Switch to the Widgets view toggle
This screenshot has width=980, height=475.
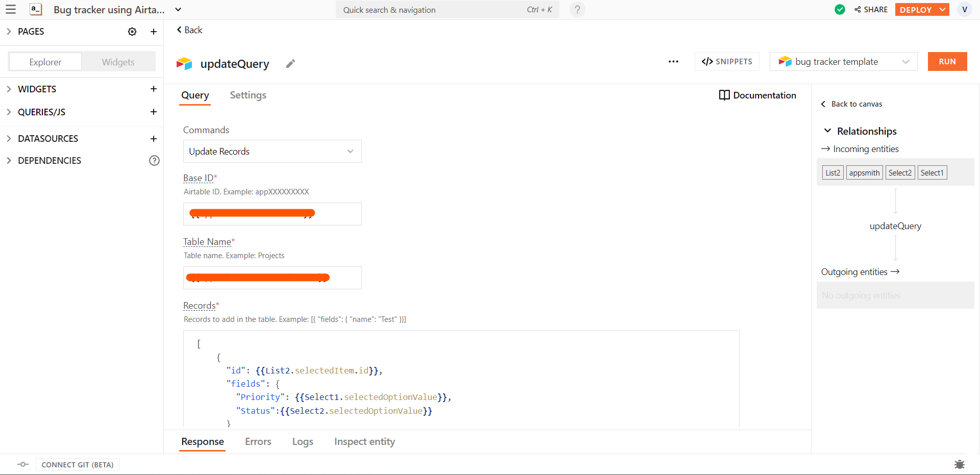[x=118, y=62]
